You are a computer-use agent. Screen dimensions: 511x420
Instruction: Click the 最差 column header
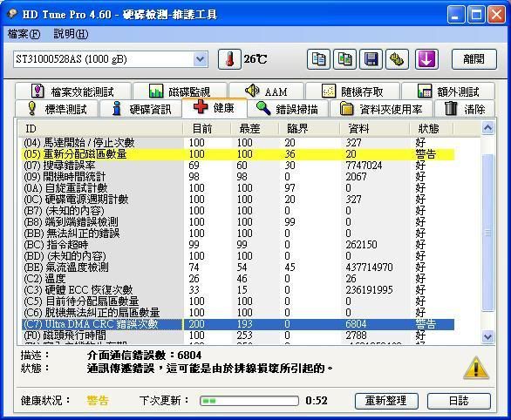tap(255, 128)
